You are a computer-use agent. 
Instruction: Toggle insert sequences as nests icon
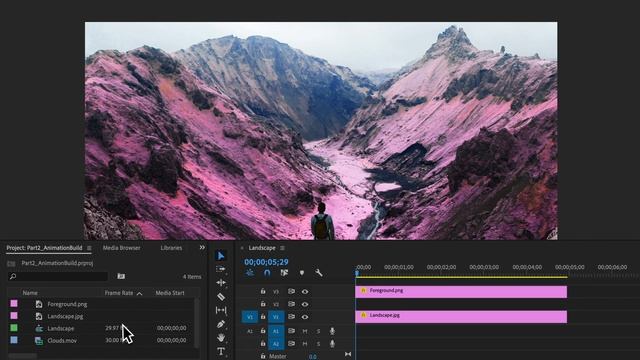coord(249,273)
